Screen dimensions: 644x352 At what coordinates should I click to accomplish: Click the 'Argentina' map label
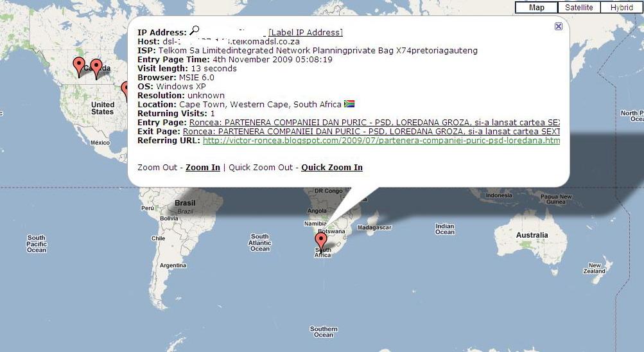173,265
